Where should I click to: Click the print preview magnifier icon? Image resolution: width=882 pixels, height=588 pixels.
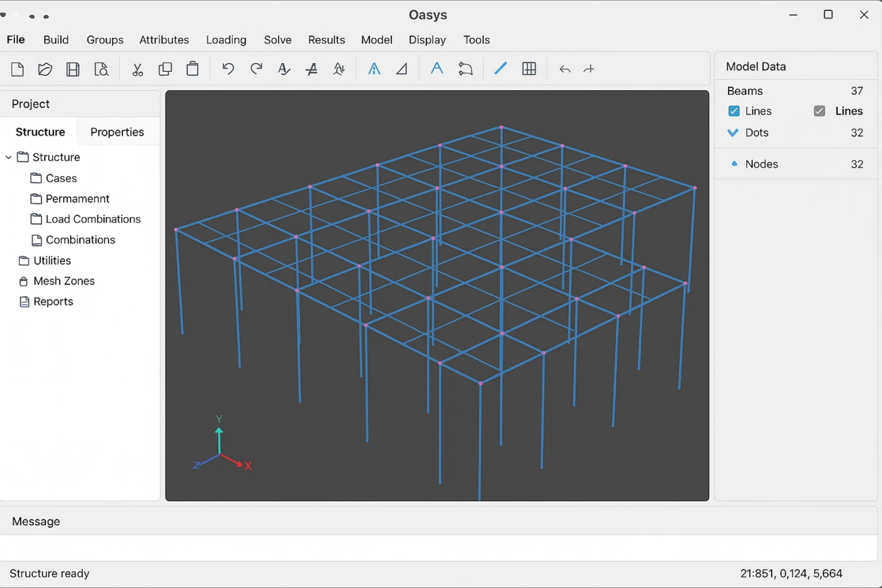click(101, 69)
